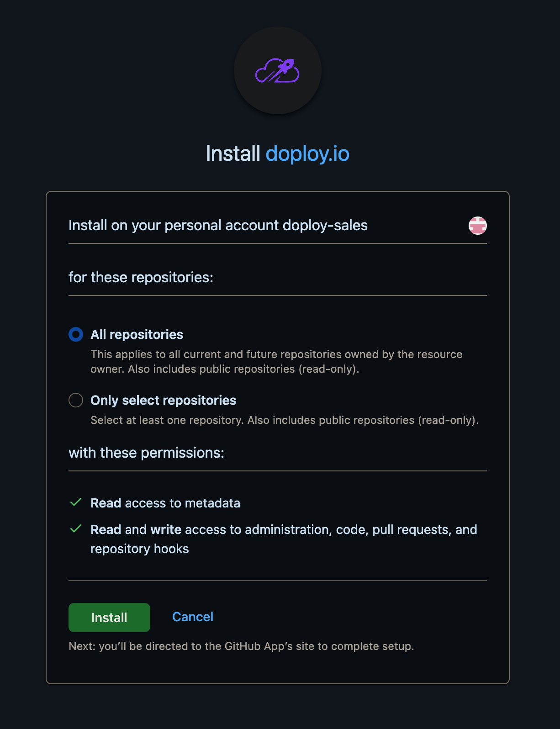
Task: Click the Cancel link
Action: click(192, 617)
